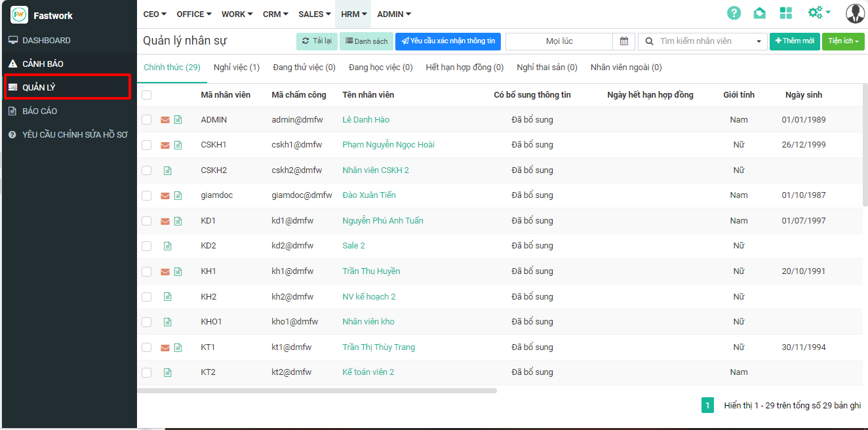Click envelope icon in ADMIN row

165,120
